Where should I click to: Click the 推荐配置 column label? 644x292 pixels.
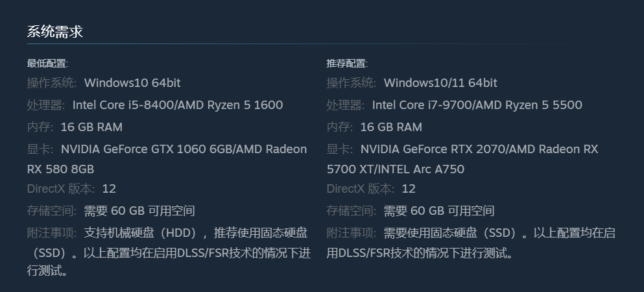[346, 64]
